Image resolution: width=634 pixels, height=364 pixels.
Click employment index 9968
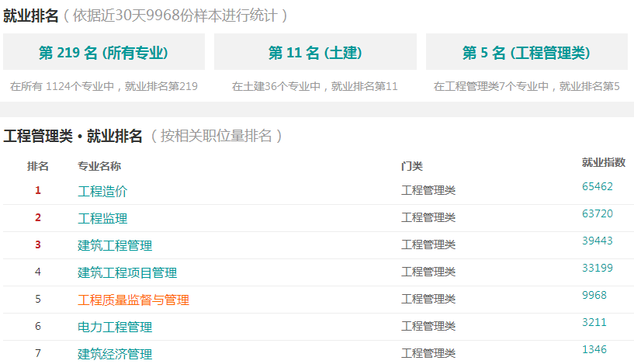594,295
